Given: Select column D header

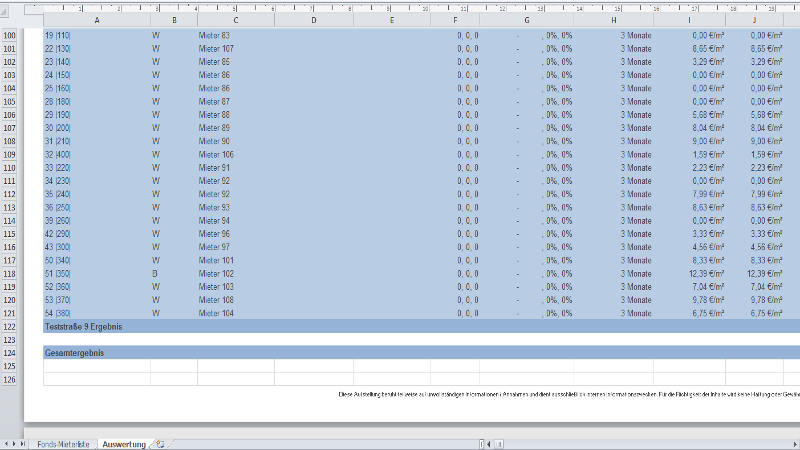Looking at the screenshot, I should pos(314,20).
